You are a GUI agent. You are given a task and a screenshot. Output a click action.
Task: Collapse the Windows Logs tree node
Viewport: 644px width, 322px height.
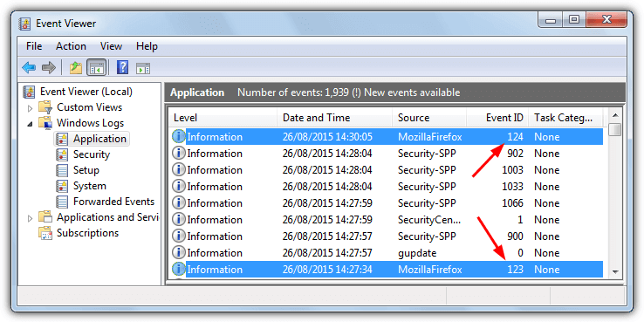30,124
